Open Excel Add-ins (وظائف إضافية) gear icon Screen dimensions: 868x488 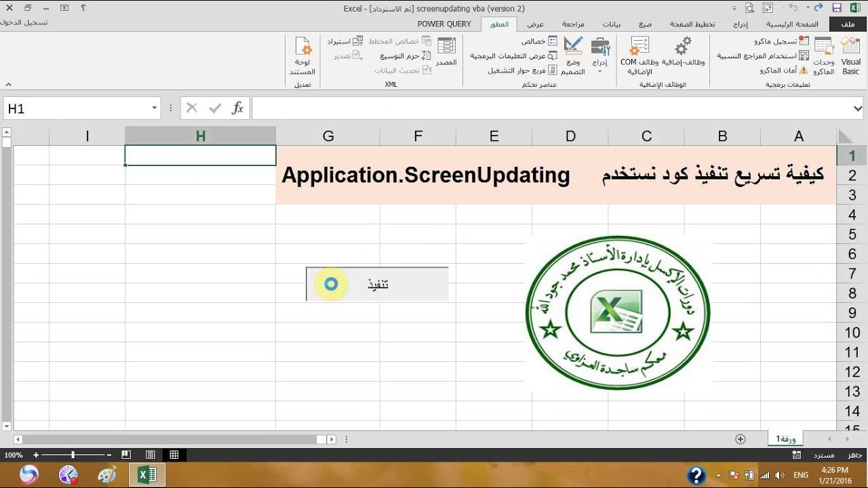click(683, 52)
